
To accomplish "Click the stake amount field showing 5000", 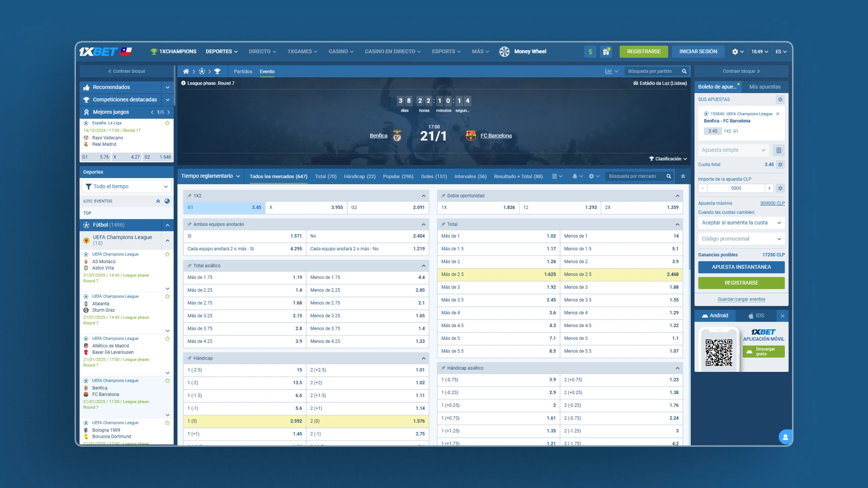I will tap(736, 188).
